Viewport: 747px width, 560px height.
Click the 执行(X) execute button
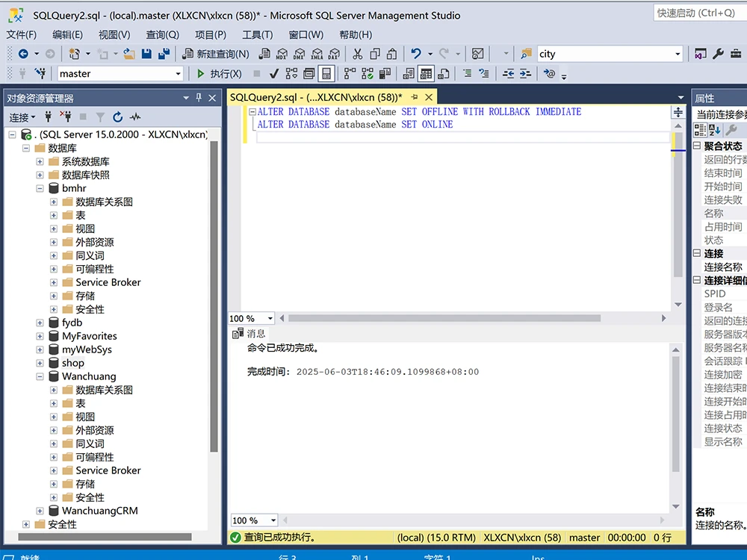(220, 74)
